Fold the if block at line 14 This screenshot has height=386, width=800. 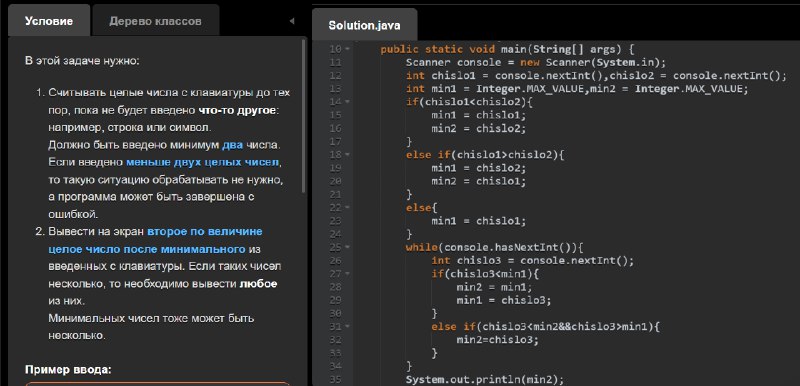click(x=347, y=101)
